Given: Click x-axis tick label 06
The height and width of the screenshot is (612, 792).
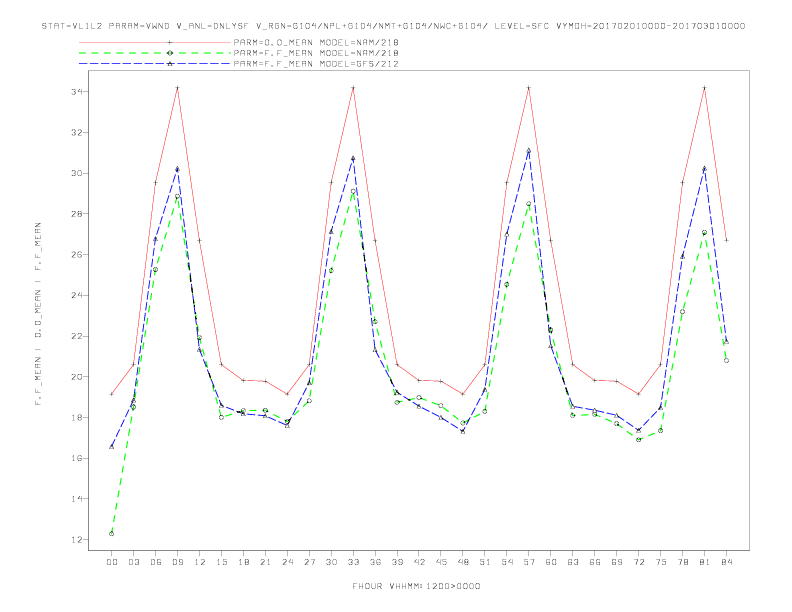Looking at the screenshot, I should coord(156,562).
